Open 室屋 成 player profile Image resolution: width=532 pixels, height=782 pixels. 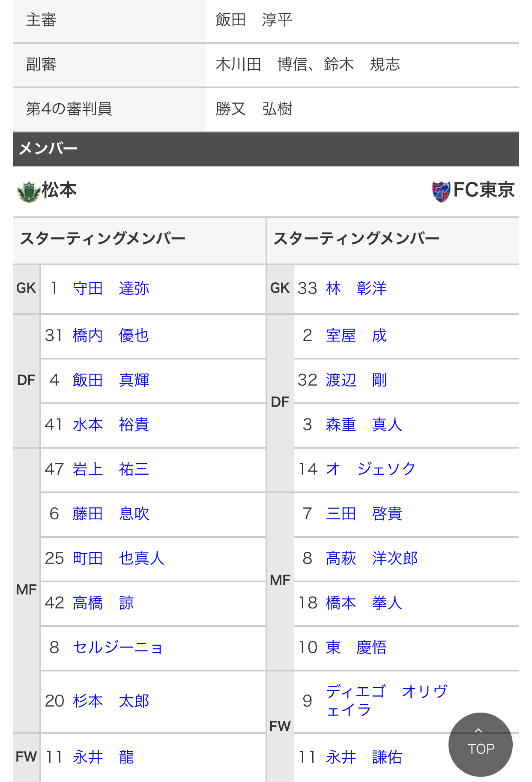coord(356,336)
